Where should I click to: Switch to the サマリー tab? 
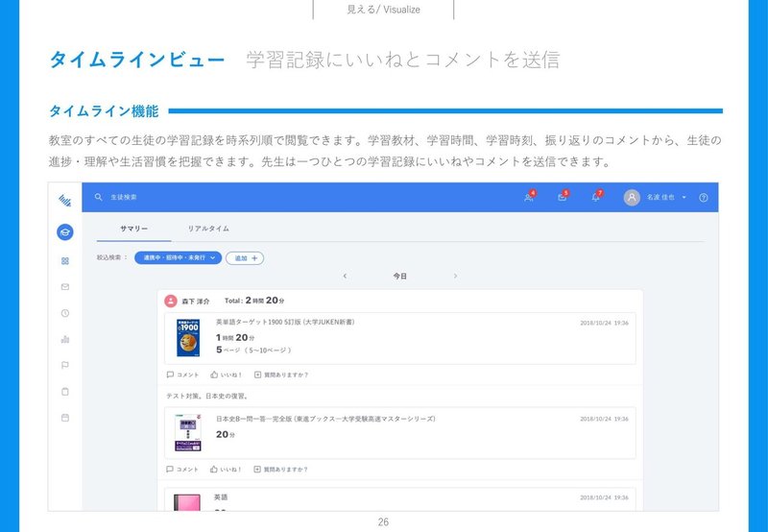pos(133,229)
